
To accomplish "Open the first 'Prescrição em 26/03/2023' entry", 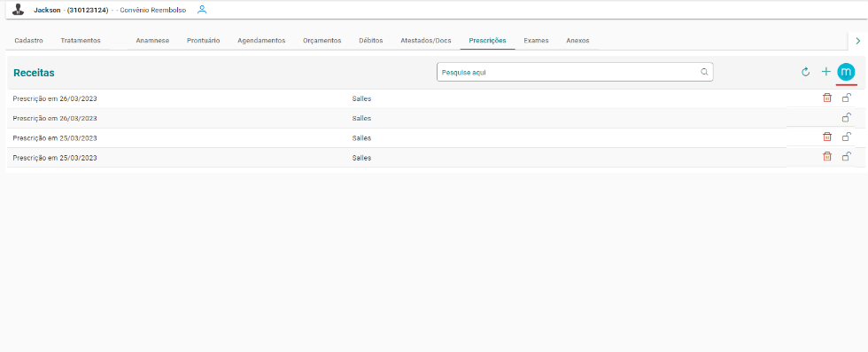I will pyautogui.click(x=55, y=98).
